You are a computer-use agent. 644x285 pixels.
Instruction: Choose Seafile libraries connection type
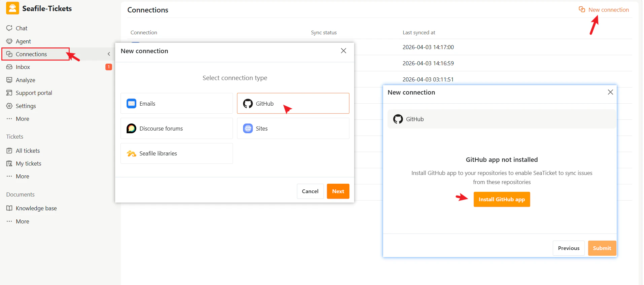pyautogui.click(x=177, y=153)
